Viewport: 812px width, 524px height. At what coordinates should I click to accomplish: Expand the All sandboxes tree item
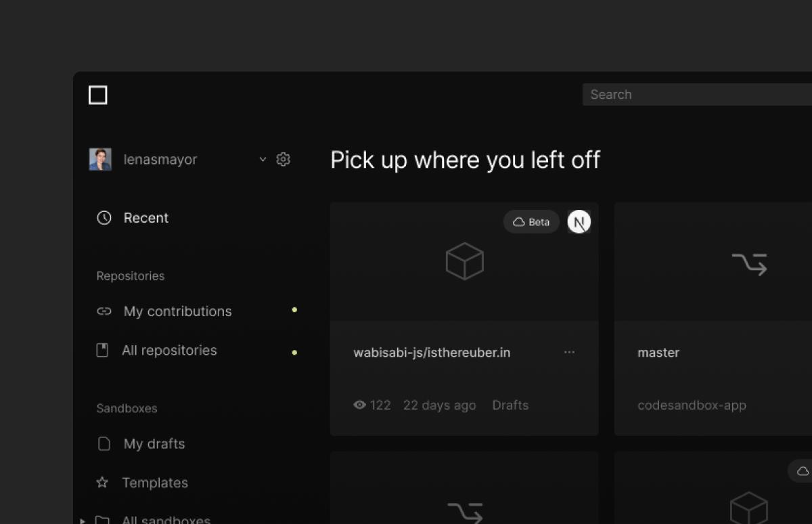[82, 520]
